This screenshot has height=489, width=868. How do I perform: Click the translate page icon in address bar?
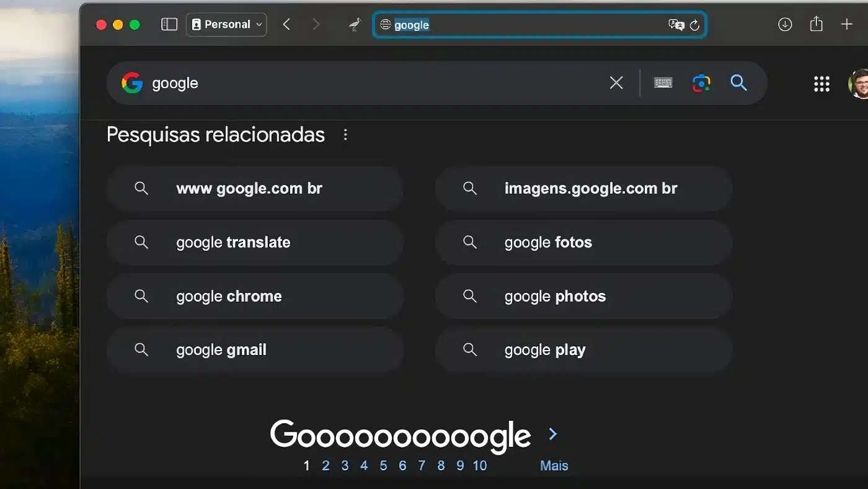click(676, 25)
